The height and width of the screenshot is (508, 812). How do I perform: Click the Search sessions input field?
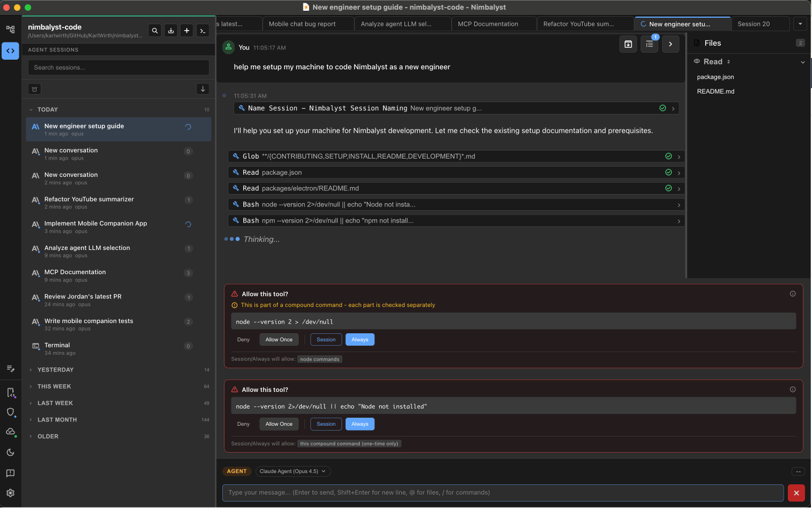click(x=118, y=68)
